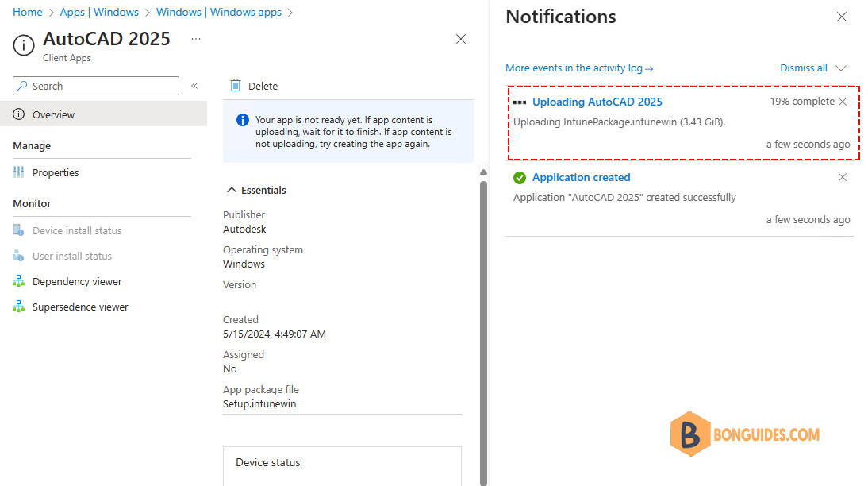Viewport: 868px width, 486px height.
Task: Click the Dependency viewer tree icon
Action: click(19, 281)
